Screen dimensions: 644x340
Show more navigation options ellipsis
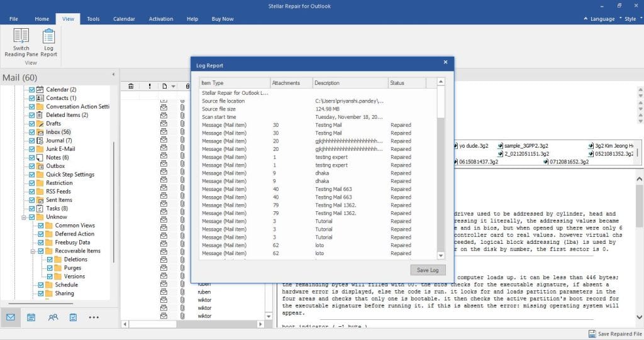(94, 317)
